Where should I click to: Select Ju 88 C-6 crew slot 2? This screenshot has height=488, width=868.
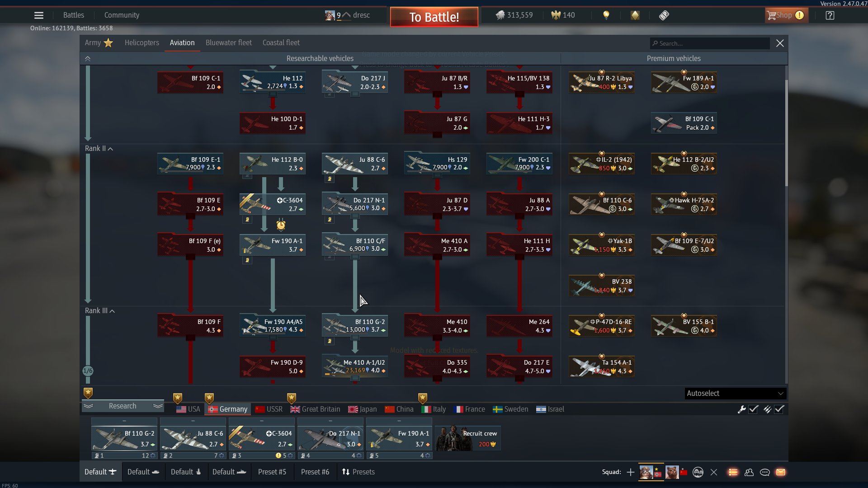(193, 438)
